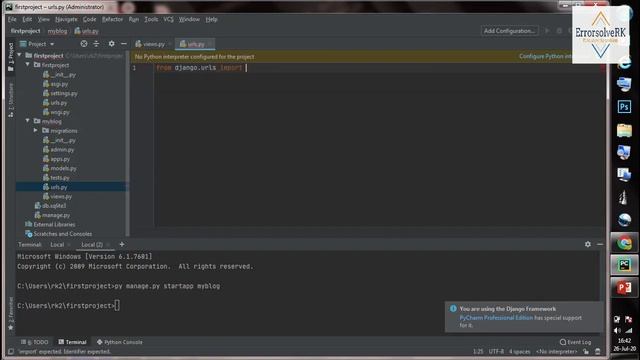Collapse the myblog folder
This screenshot has width=640, height=360.
pos(28,121)
